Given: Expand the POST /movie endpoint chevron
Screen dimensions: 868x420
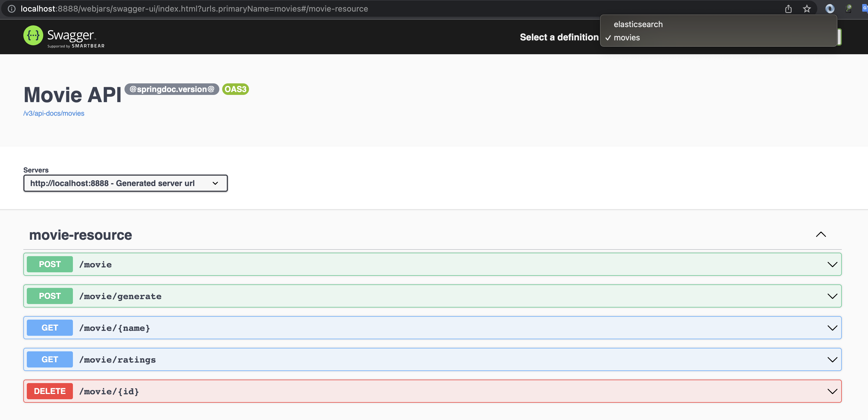Looking at the screenshot, I should pyautogui.click(x=832, y=265).
